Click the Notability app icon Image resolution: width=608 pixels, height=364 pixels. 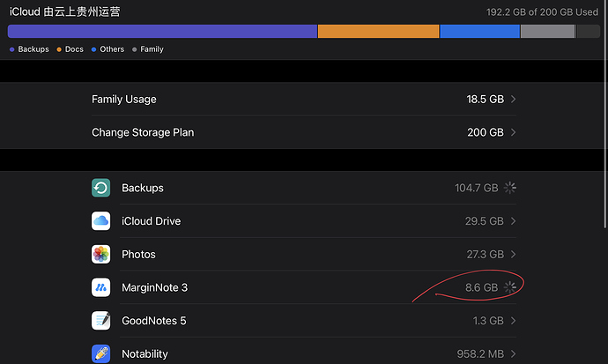point(100,354)
